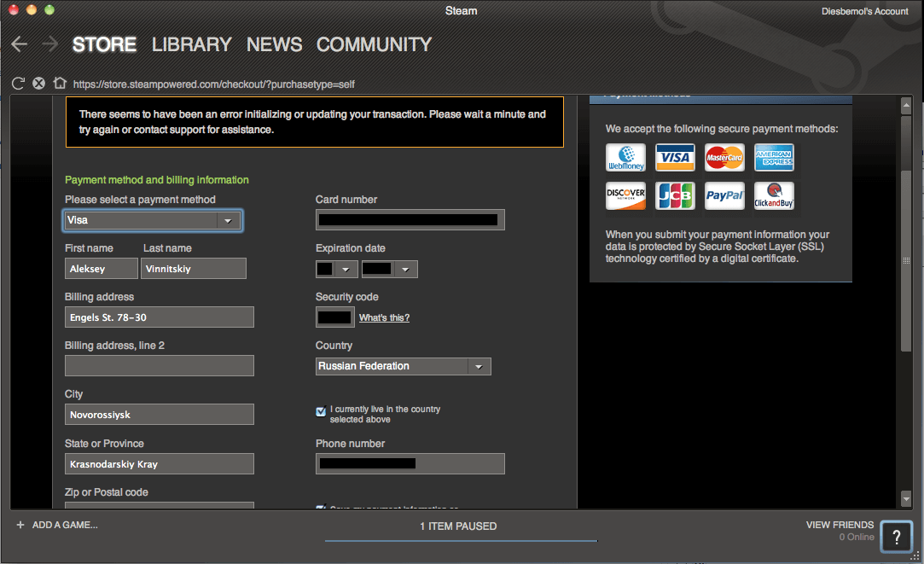Image resolution: width=924 pixels, height=564 pixels.
Task: Open the Country dropdown showing Russian Federation
Action: [403, 367]
